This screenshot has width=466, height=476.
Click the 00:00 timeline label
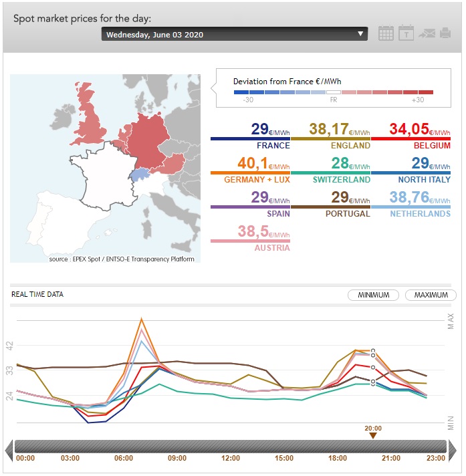[x=25, y=458]
